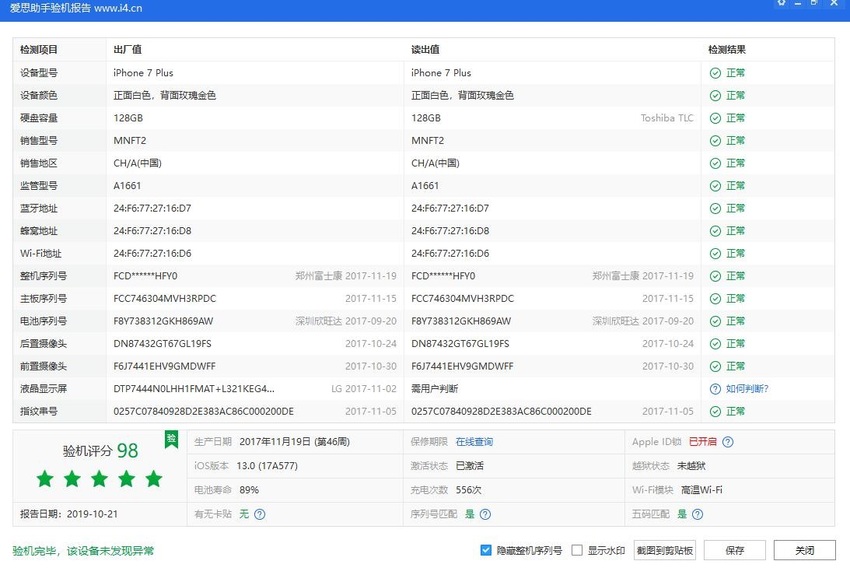Click the Toshiba TLC label

click(667, 118)
